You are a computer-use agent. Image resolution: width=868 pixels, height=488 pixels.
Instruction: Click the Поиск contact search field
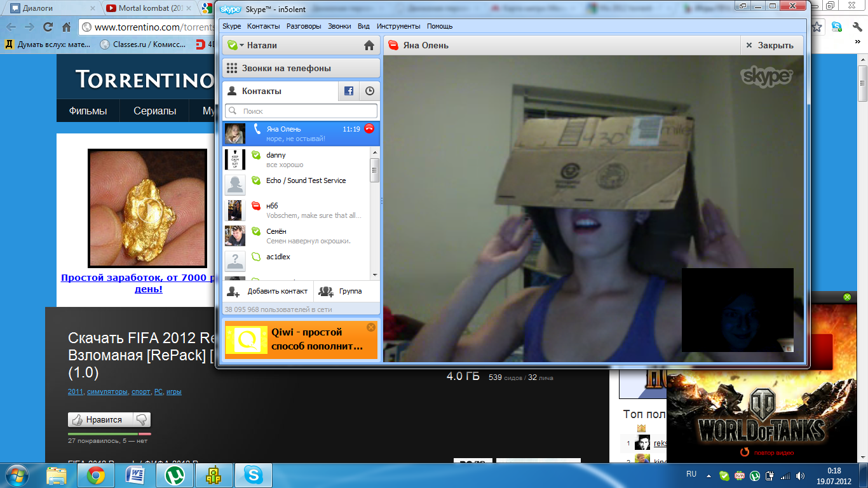pyautogui.click(x=301, y=111)
